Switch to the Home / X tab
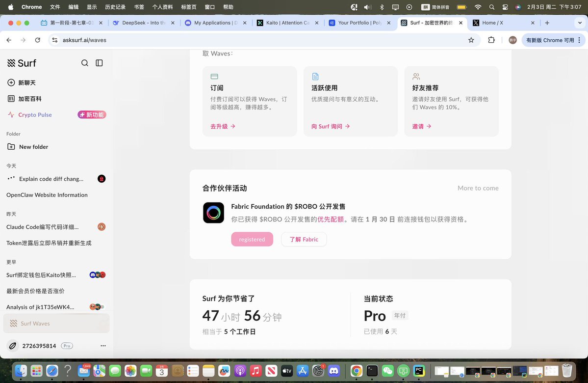 pos(504,23)
